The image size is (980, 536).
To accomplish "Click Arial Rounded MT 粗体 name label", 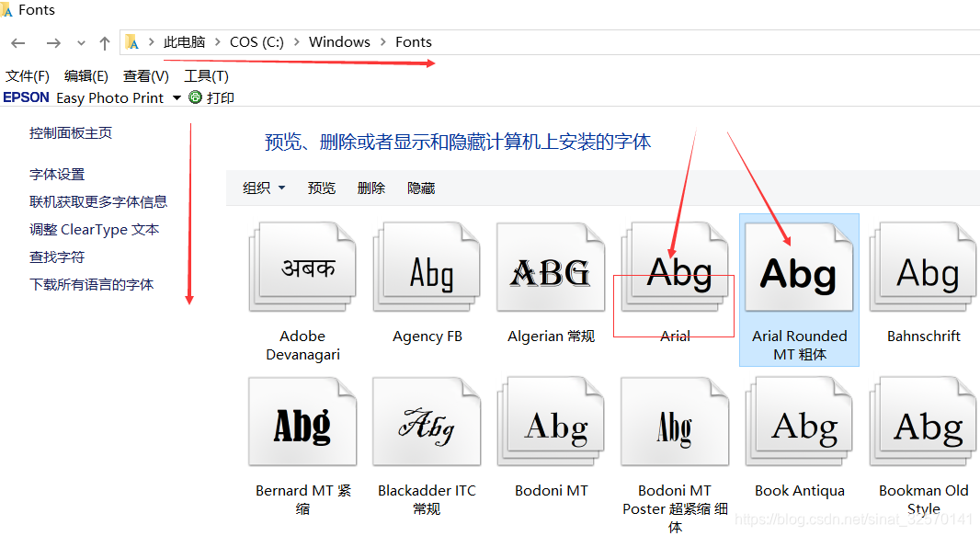I will coord(800,346).
